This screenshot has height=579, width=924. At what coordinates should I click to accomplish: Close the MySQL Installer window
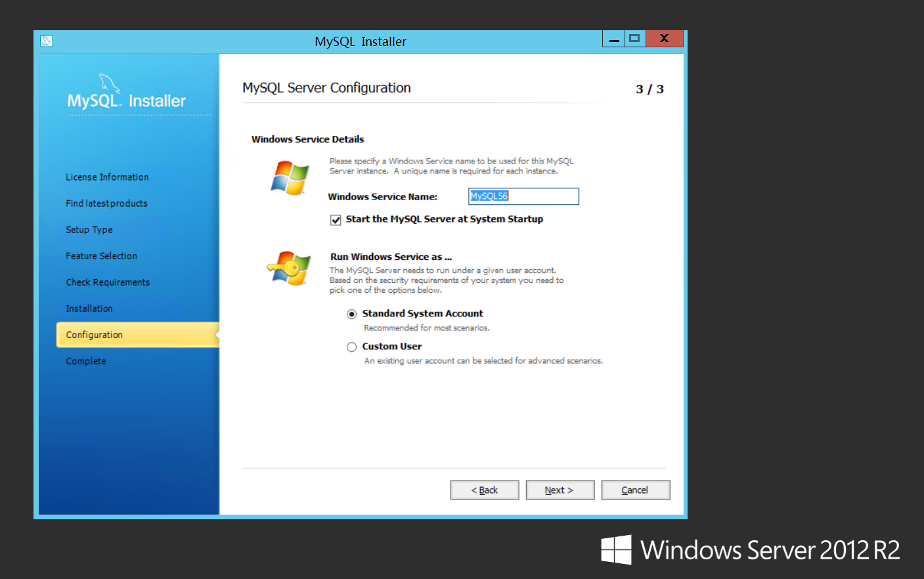pyautogui.click(x=665, y=39)
